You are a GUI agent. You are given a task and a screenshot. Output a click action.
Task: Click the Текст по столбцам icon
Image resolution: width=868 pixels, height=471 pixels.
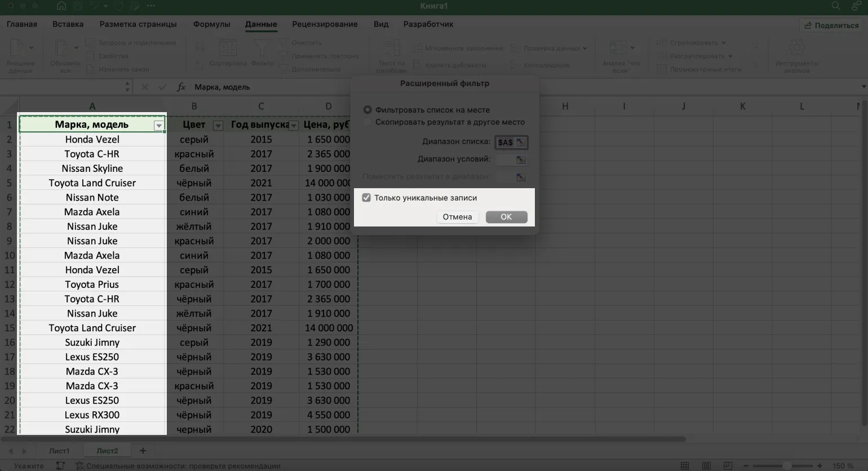click(x=391, y=50)
